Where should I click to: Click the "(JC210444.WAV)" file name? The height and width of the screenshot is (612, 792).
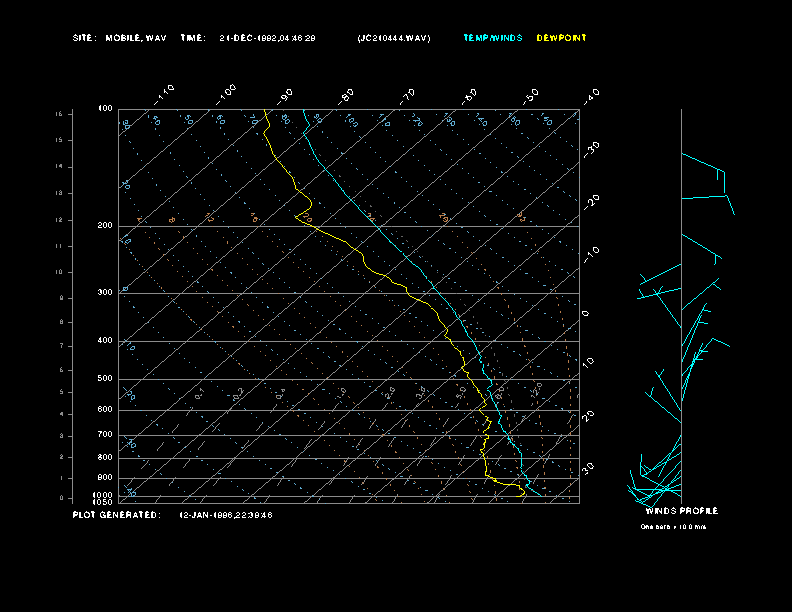tap(394, 38)
